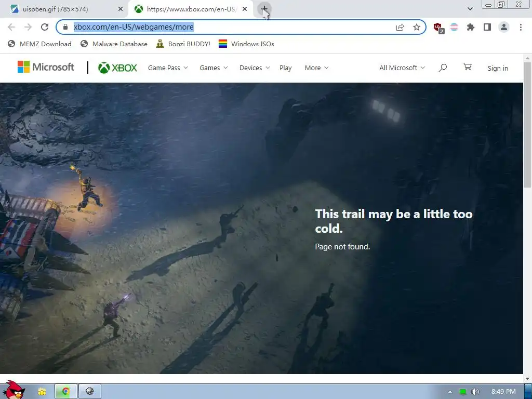The image size is (532, 399).
Task: Open the volume speaker tray icon
Action: tap(475, 392)
